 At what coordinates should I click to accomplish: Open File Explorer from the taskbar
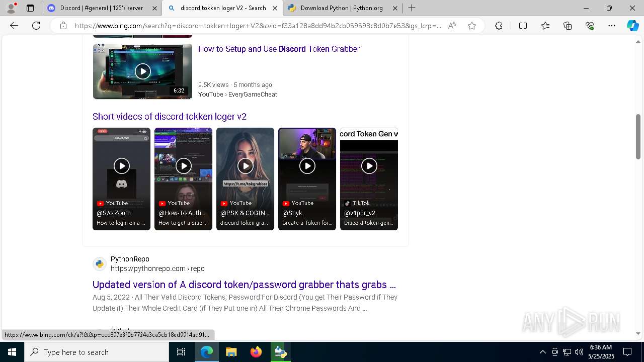point(231,352)
